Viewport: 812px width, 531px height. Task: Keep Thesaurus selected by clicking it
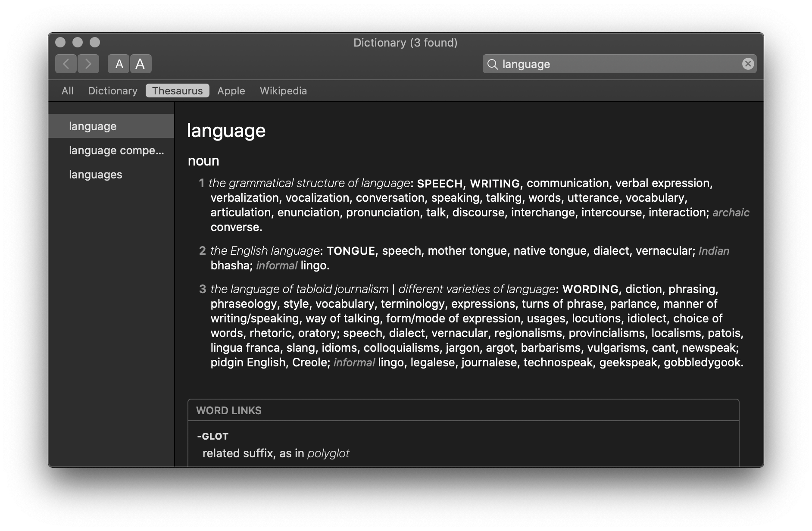[x=177, y=91]
